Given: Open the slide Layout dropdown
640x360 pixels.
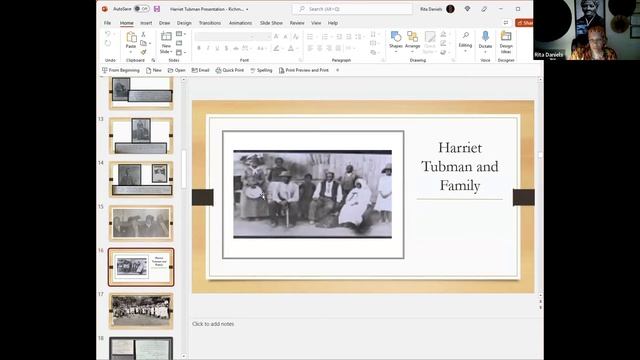Looking at the screenshot, I should (x=180, y=34).
